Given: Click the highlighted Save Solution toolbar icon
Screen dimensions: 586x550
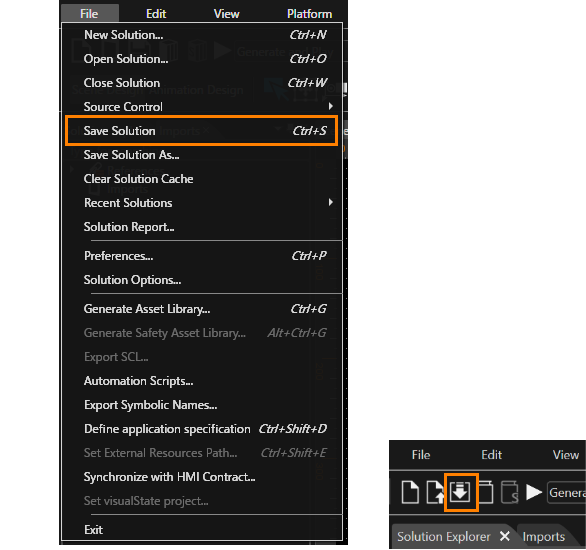Looking at the screenshot, I should pyautogui.click(x=460, y=492).
